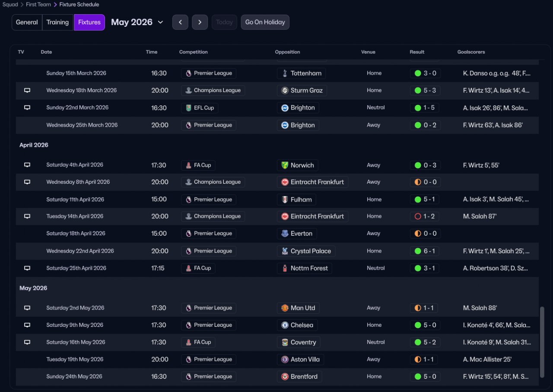Open Eintracht Frankfurt on 14th April row

coord(313,217)
